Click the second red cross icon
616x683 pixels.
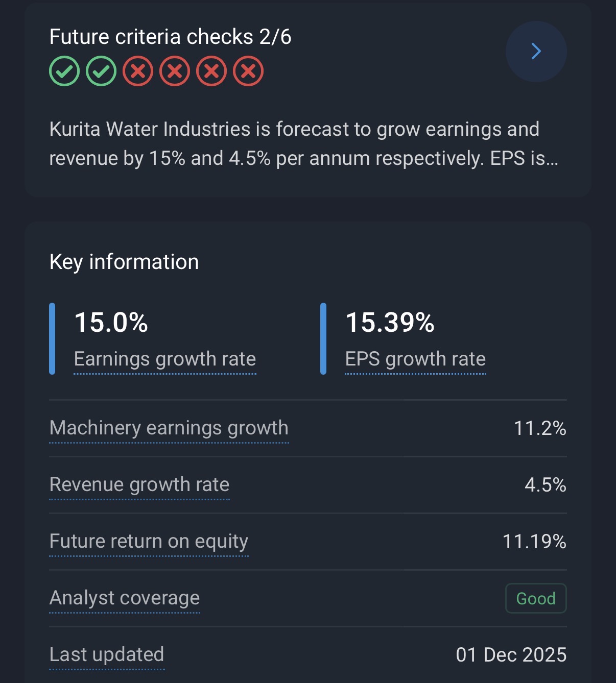(x=175, y=71)
